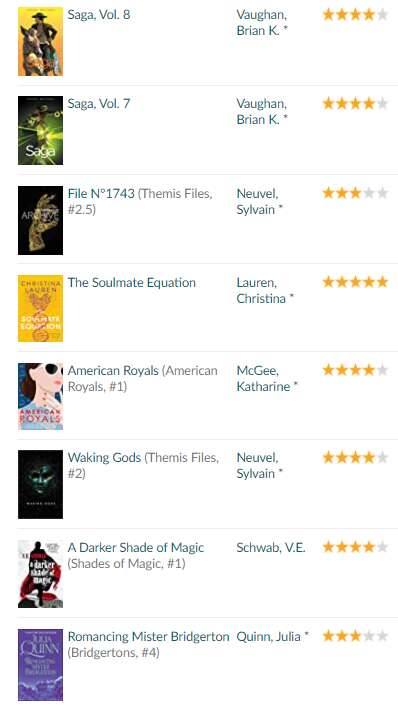Open Saga, Vol. 8 book cover thumbnail
Screen dimensions: 398x708
[x=40, y=42]
